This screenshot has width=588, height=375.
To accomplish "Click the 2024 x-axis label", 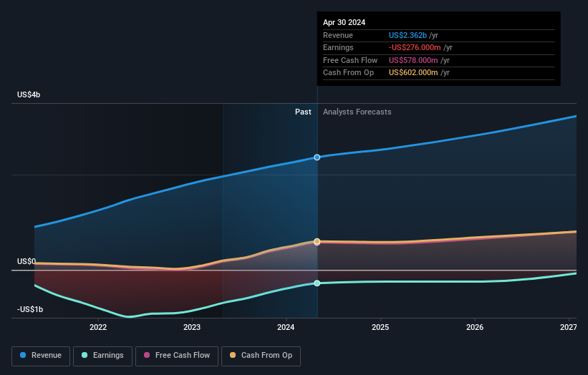I will pyautogui.click(x=286, y=328).
